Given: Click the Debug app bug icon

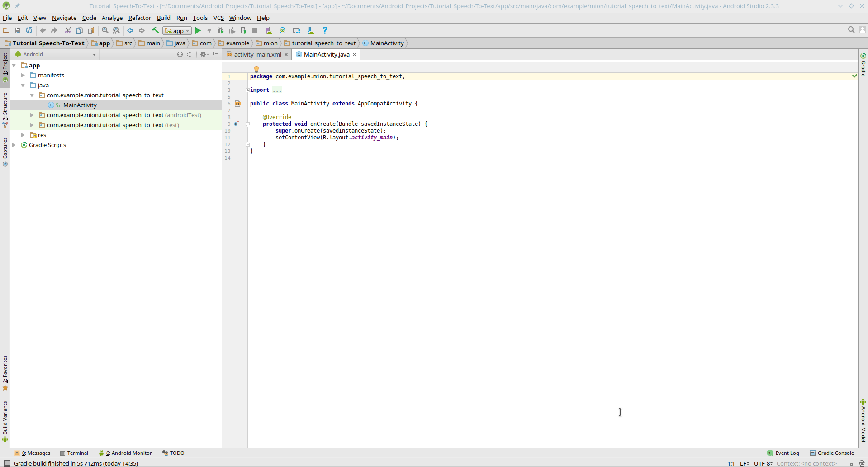Looking at the screenshot, I should tap(220, 31).
